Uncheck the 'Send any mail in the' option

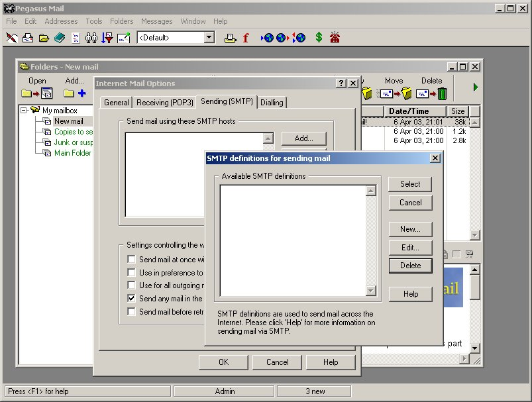tap(132, 299)
